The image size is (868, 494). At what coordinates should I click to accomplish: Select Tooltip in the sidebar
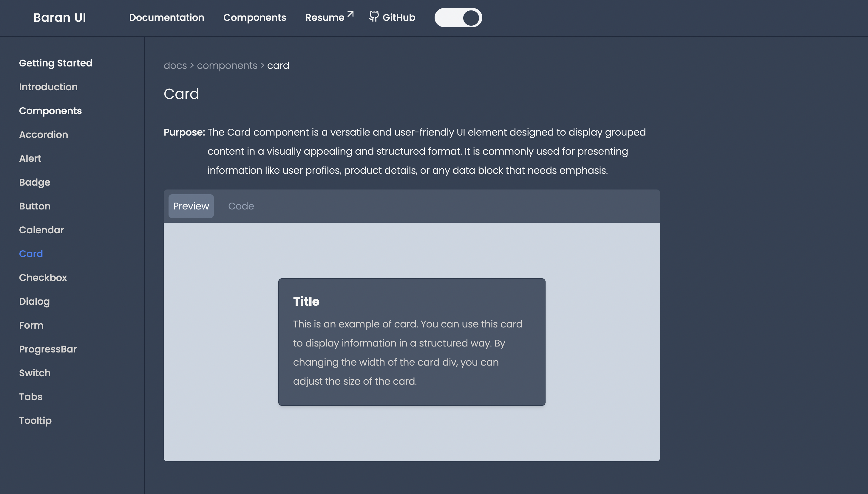point(35,421)
